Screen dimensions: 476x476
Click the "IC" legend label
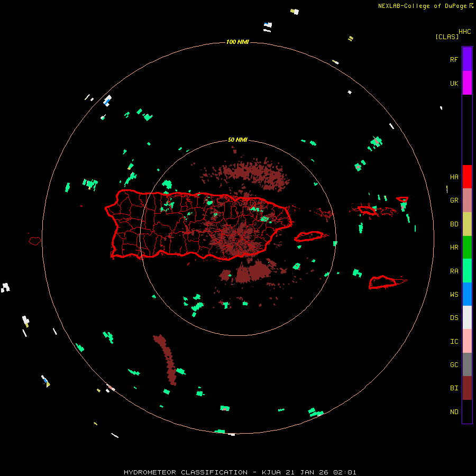[x=454, y=341]
